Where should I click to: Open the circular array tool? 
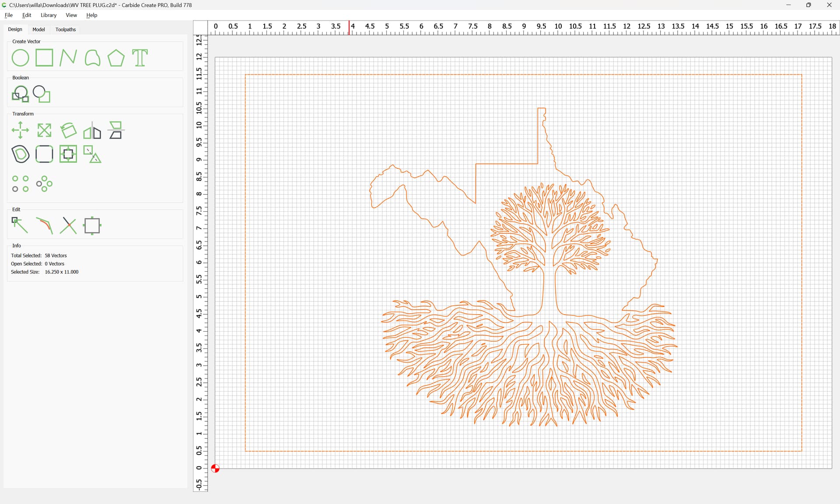click(44, 184)
